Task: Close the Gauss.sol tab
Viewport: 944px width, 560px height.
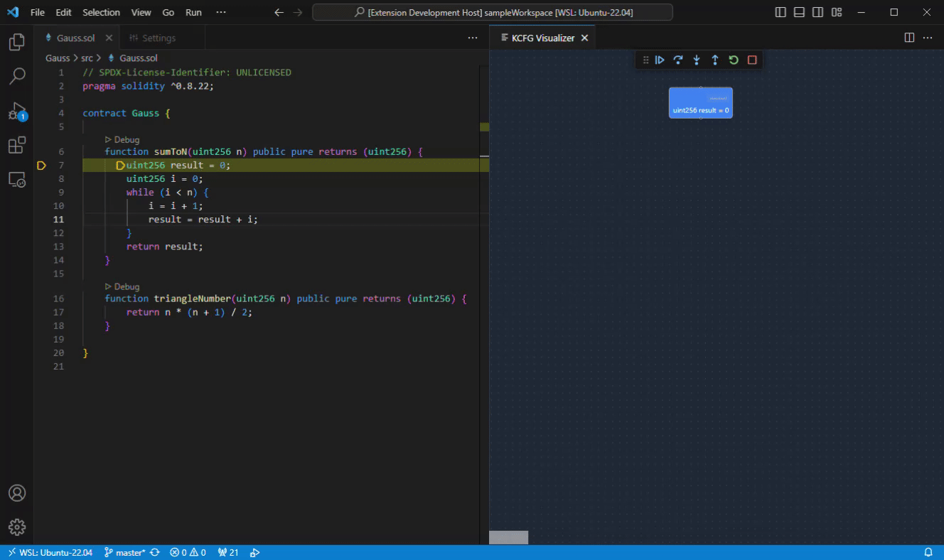Action: (x=109, y=38)
